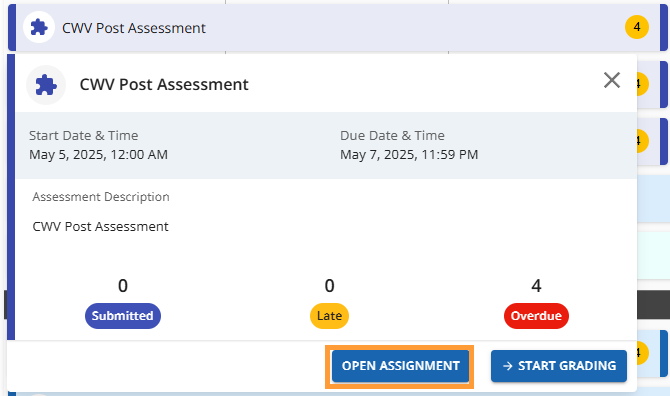Click the yellow 4 badge on the top row

pyautogui.click(x=637, y=27)
